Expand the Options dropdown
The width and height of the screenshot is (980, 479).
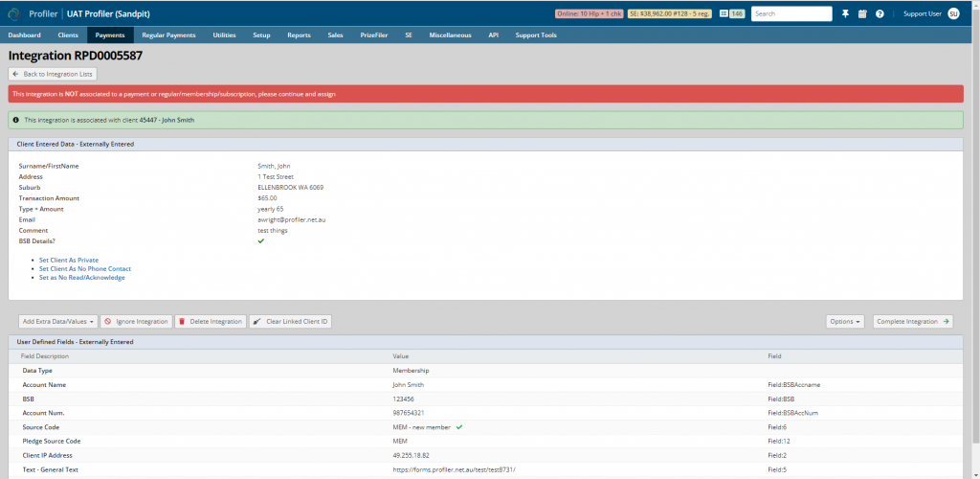[x=845, y=322]
